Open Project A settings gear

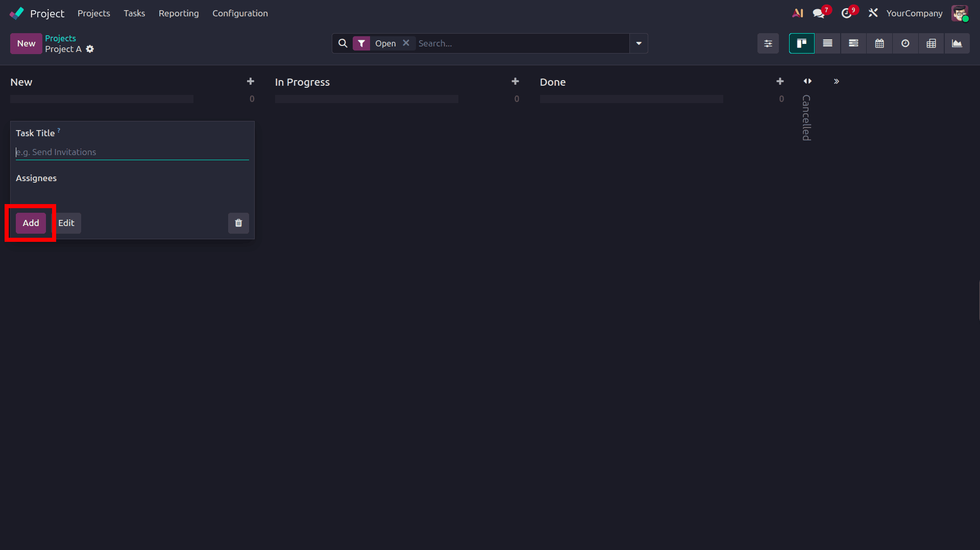click(90, 49)
